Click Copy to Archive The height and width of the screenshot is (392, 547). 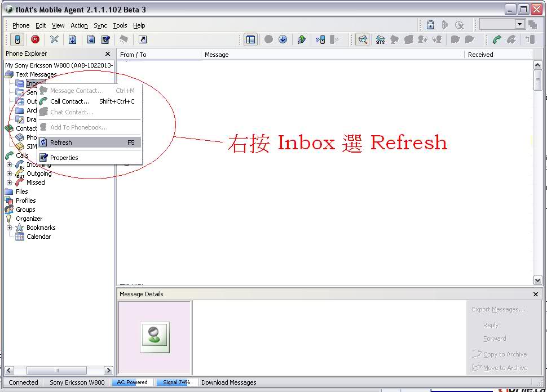tap(500, 354)
